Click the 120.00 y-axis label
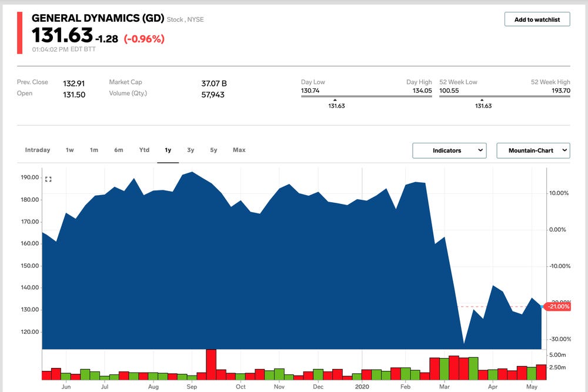Image resolution: width=588 pixels, height=392 pixels. pos(29,331)
